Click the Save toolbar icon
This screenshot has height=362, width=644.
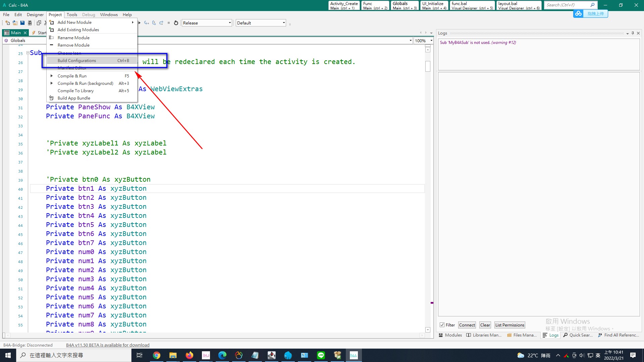[22, 23]
